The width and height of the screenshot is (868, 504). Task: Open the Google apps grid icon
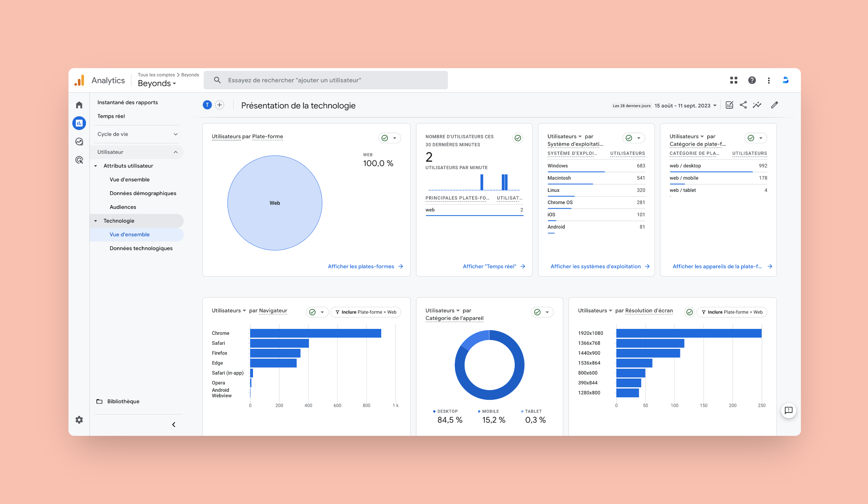click(734, 80)
